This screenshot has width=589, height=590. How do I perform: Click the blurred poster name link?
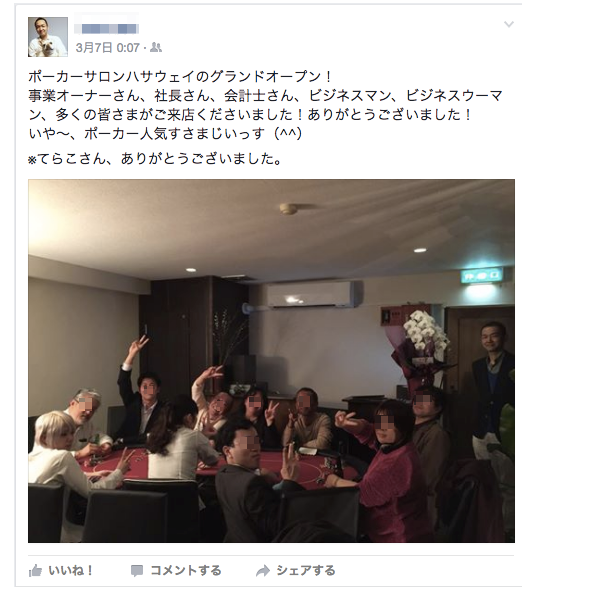[107, 27]
